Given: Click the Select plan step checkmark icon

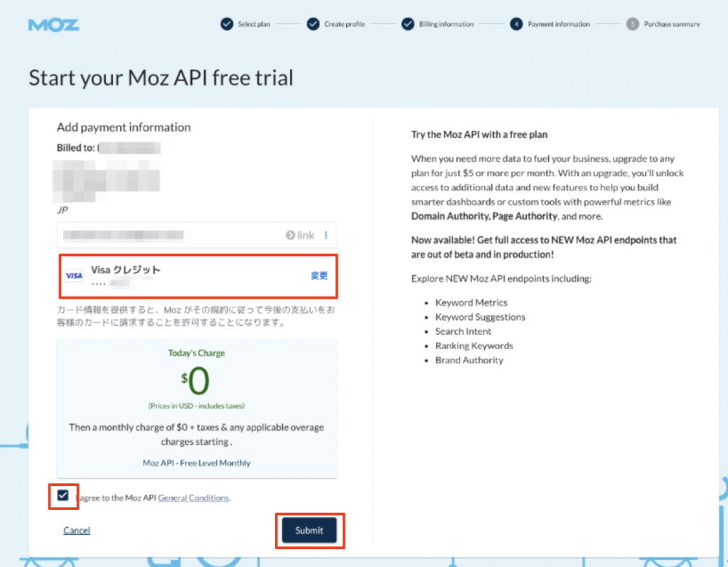Looking at the screenshot, I should pyautogui.click(x=227, y=24).
